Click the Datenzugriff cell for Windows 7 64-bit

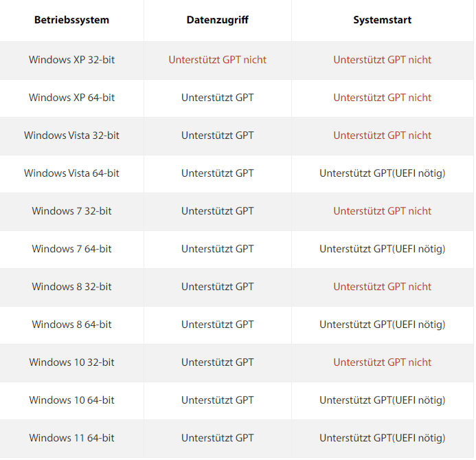coord(217,249)
